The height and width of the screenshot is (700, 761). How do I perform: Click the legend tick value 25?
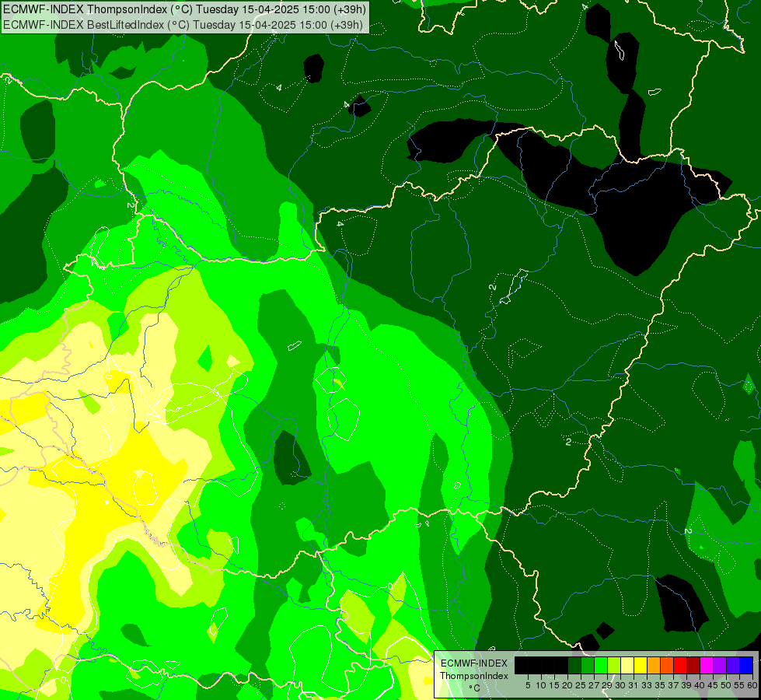coord(581,685)
